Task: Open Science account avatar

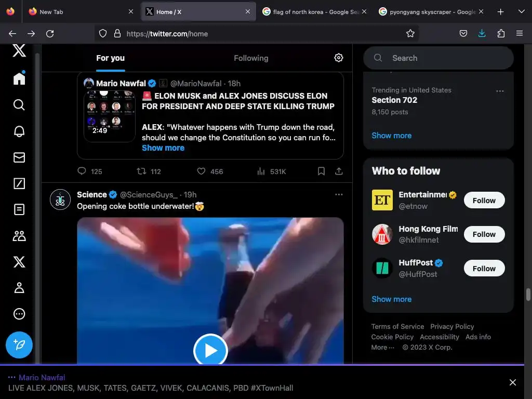Action: [60, 199]
